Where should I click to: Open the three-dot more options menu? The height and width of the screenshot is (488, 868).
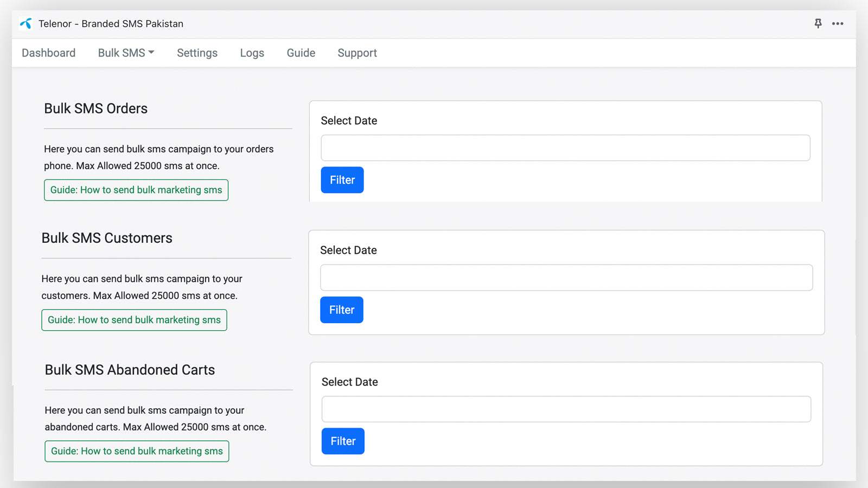[x=838, y=24]
